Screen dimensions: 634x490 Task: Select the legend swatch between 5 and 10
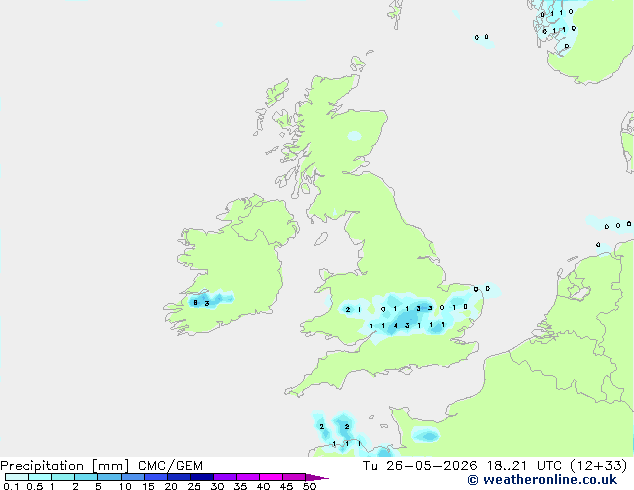[x=110, y=477]
